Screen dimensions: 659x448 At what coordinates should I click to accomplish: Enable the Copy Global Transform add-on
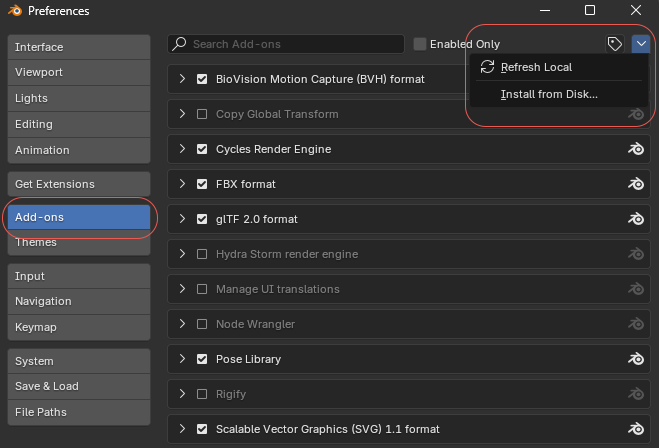click(x=202, y=114)
